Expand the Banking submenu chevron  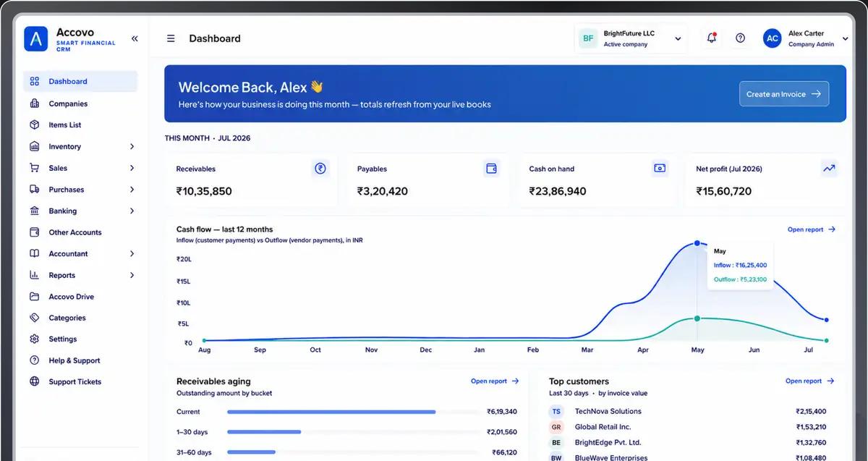[132, 211]
